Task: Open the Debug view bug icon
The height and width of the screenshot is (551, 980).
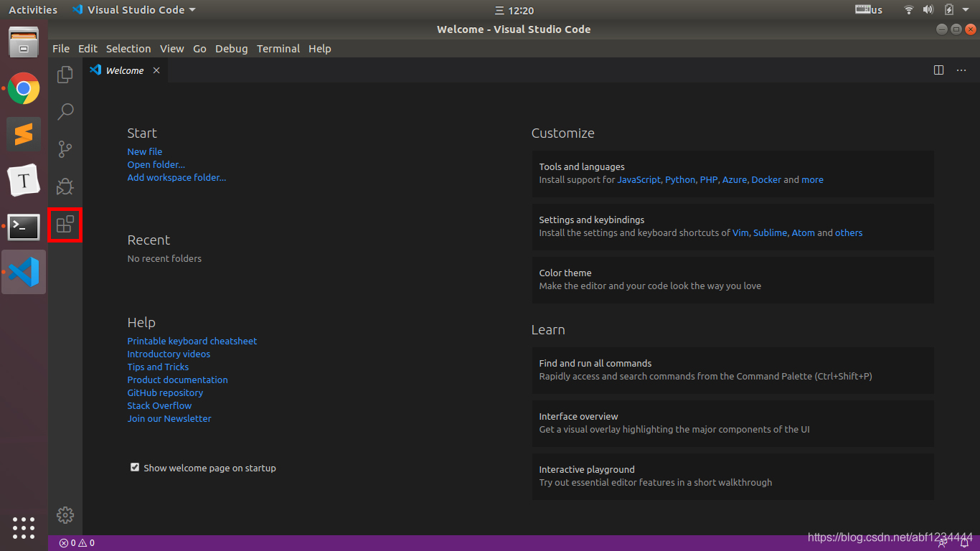Action: [65, 187]
